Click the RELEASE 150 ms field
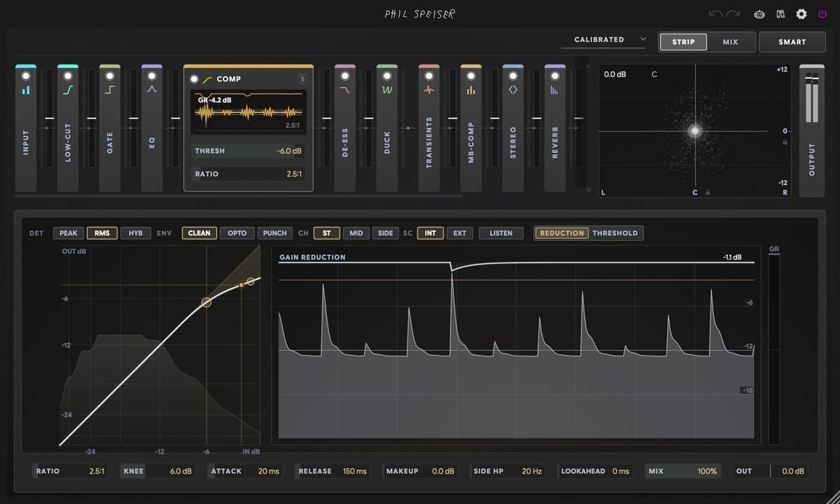This screenshot has width=840, height=504. [332, 471]
